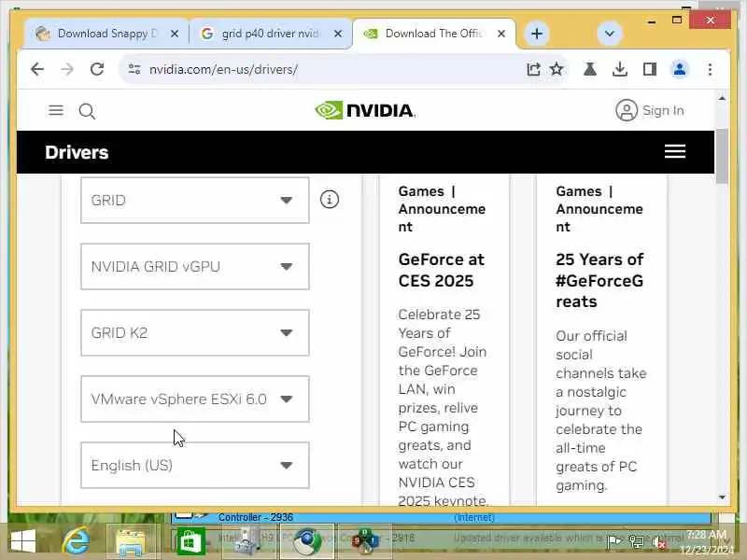Expand the GRID product type dropdown
This screenshot has width=747, height=560.
[x=195, y=200]
